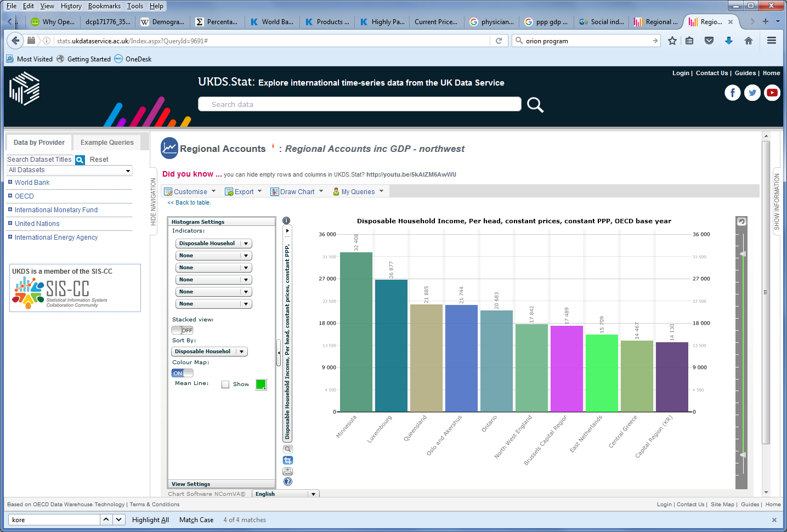
Task: Expand the OECD tree entry
Action: tap(9, 196)
